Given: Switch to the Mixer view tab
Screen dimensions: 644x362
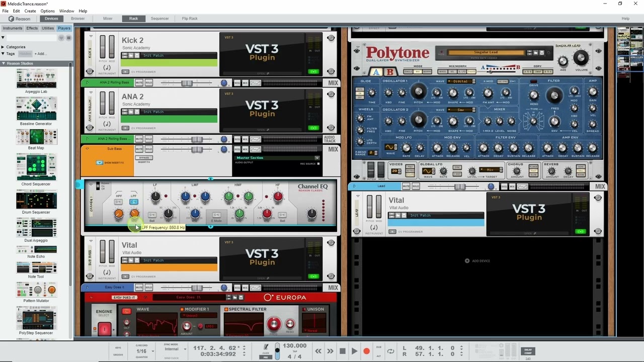Looking at the screenshot, I should pos(108,19).
